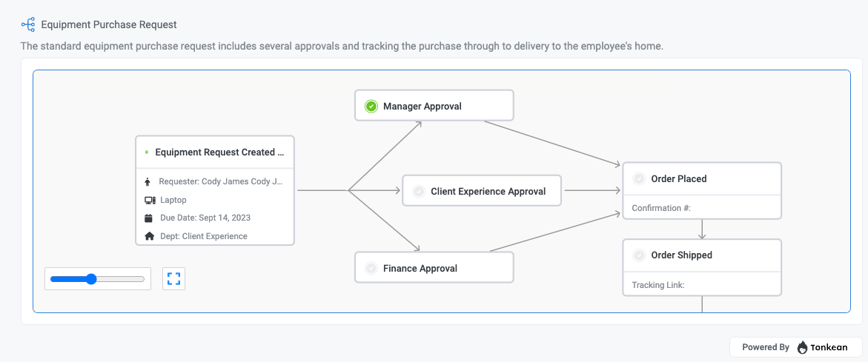
Task: Click the laptop device icon
Action: pos(149,200)
